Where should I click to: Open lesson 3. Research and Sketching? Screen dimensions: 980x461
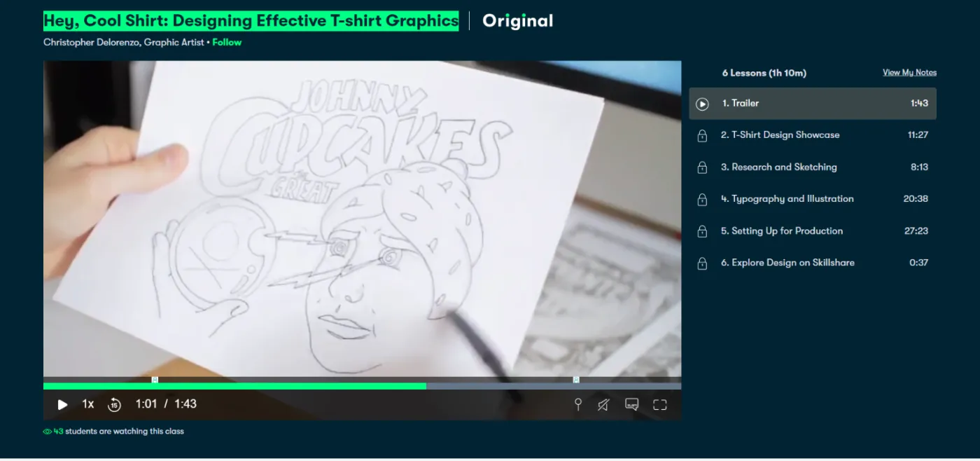point(813,167)
